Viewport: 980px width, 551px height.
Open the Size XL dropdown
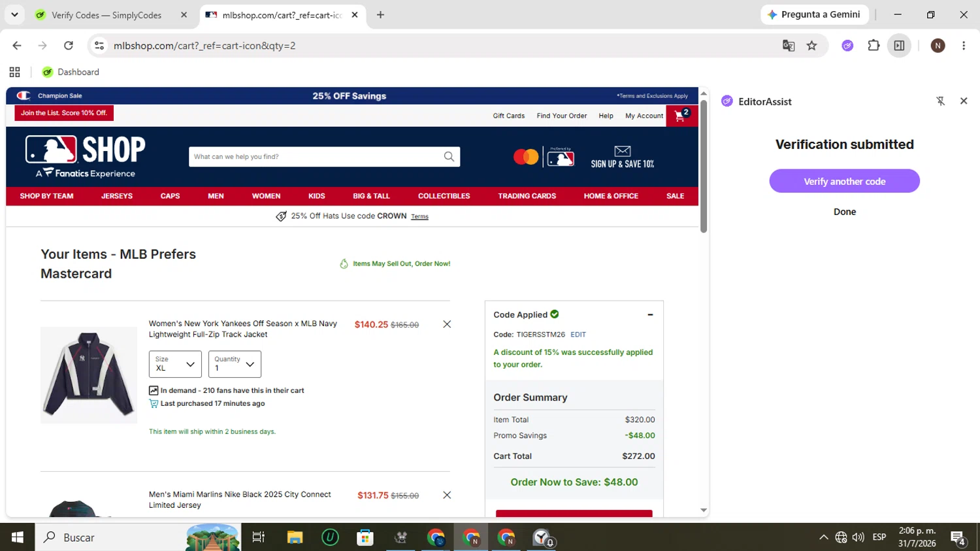point(175,364)
